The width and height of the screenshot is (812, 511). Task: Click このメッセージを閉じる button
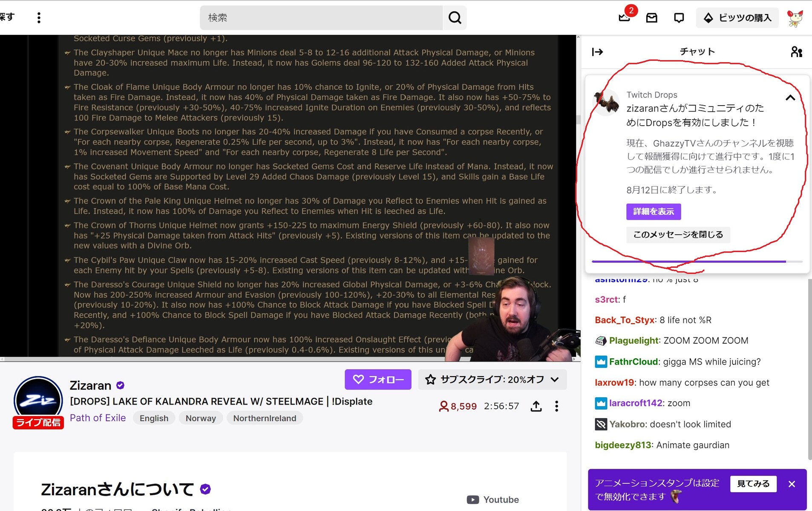click(x=678, y=235)
